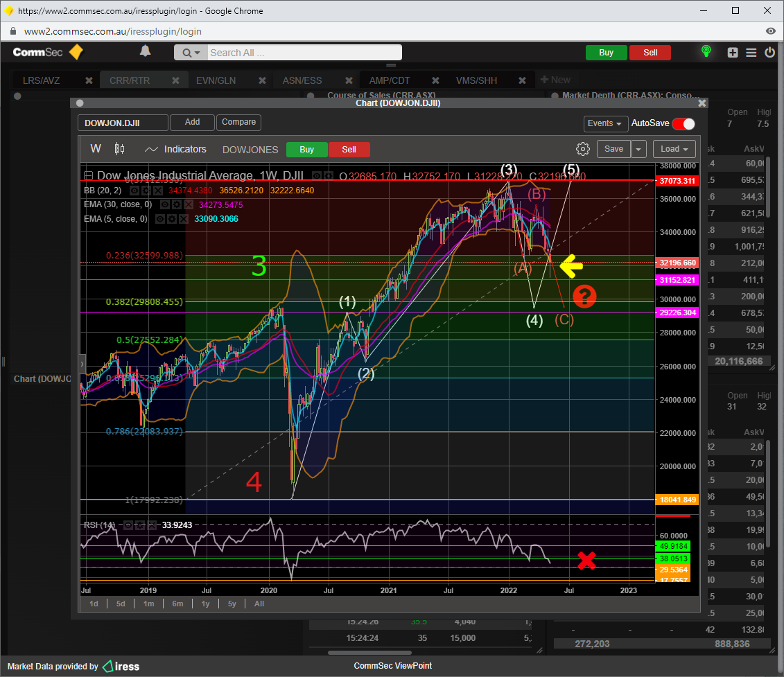Click the power logout icon

769,52
